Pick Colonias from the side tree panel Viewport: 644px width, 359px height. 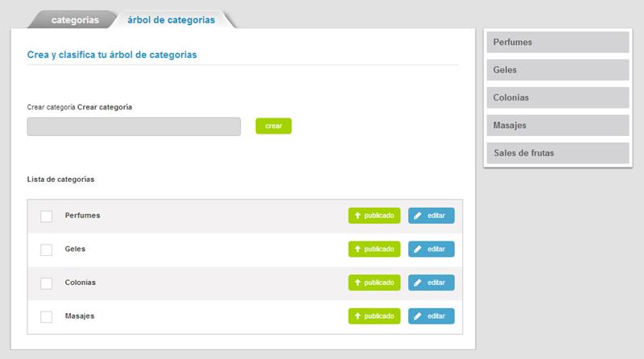coord(557,97)
